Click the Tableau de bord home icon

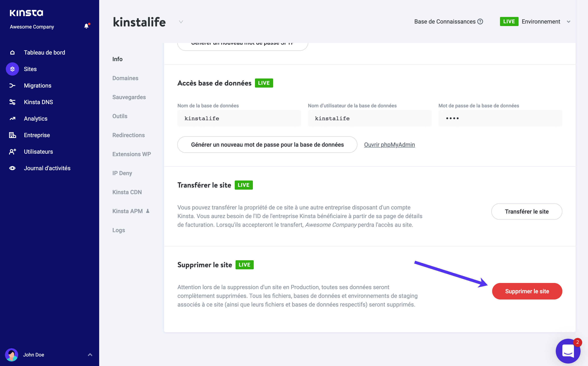12,52
